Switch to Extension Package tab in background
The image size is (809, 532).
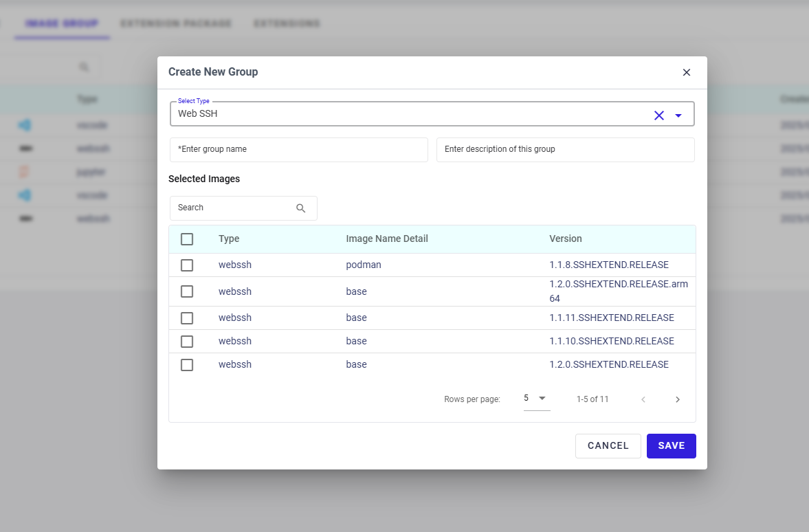pos(177,24)
